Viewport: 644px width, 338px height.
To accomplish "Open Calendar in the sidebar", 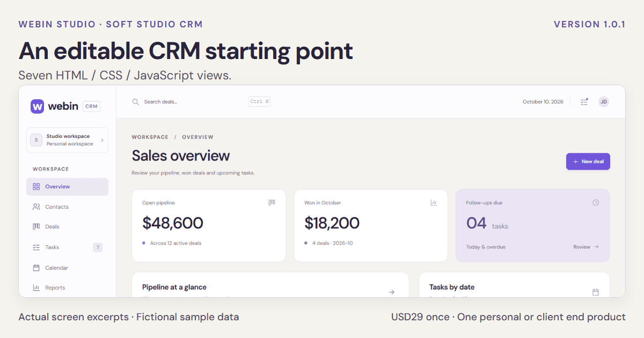I will pos(67,268).
